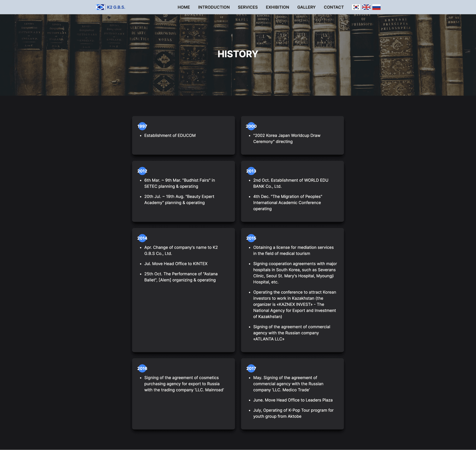Select the WORLD EDU BANK establishment entry
Image resolution: width=476 pixels, height=450 pixels.
(x=291, y=183)
